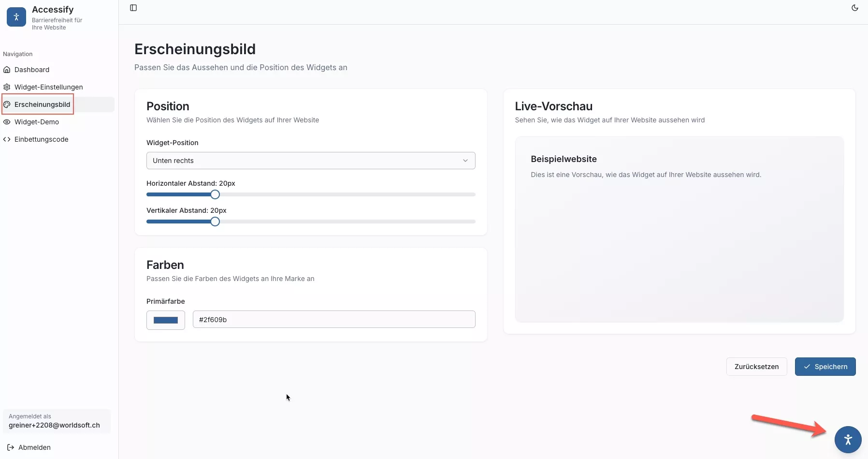The image size is (868, 459).
Task: Click the Vertikaler Abstand slider handle
Action: pyautogui.click(x=215, y=222)
